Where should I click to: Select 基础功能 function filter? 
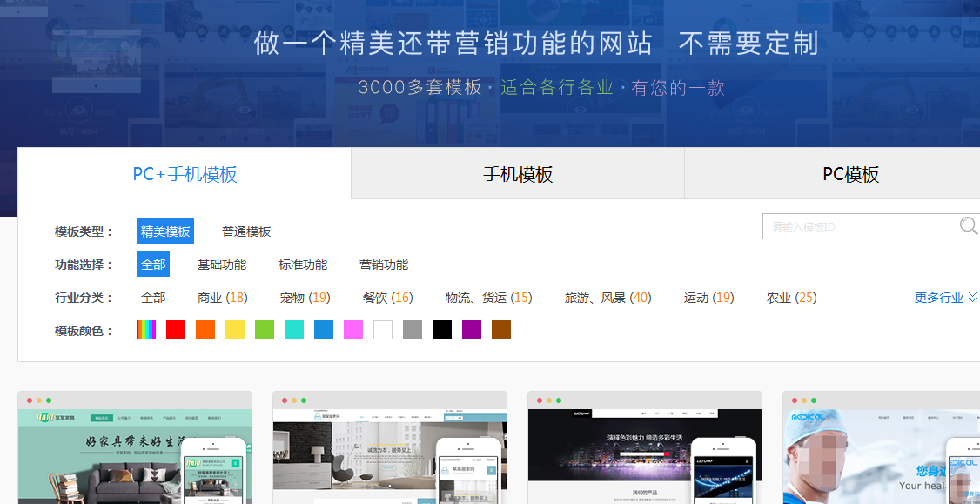pos(222,265)
